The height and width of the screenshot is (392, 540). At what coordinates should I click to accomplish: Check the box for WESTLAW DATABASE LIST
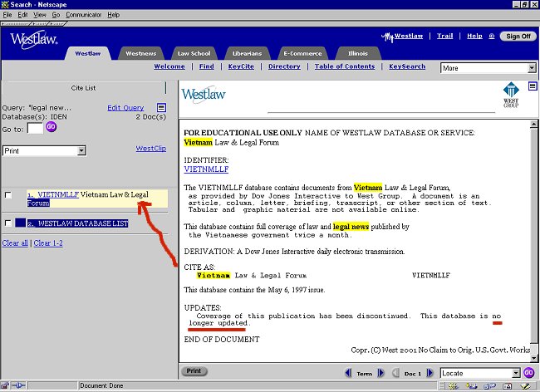coord(8,223)
